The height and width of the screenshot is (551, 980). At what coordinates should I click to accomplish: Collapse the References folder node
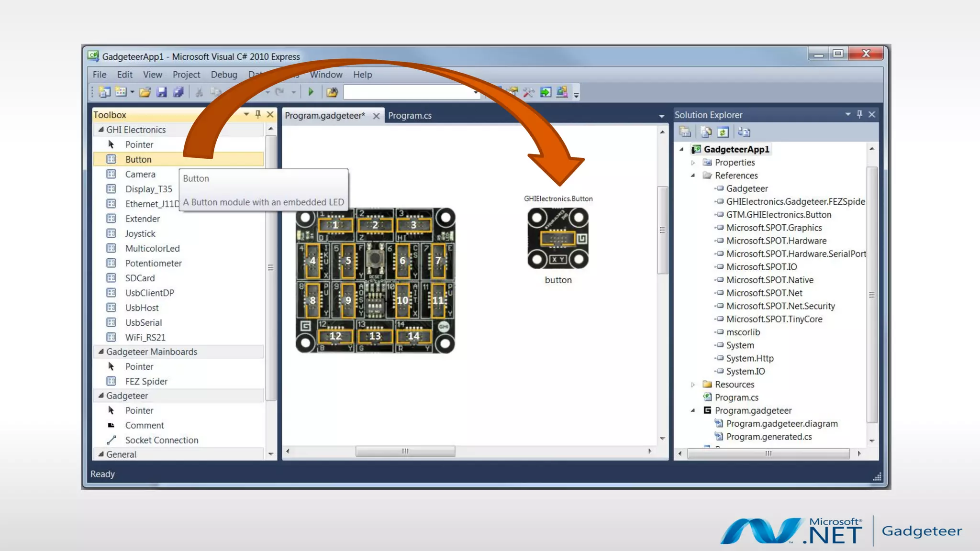(693, 176)
